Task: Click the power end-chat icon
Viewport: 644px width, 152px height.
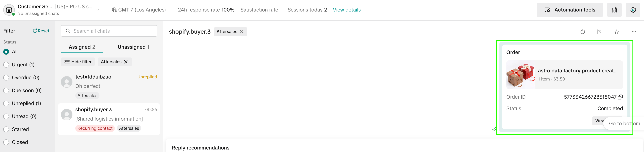Action: [583, 32]
